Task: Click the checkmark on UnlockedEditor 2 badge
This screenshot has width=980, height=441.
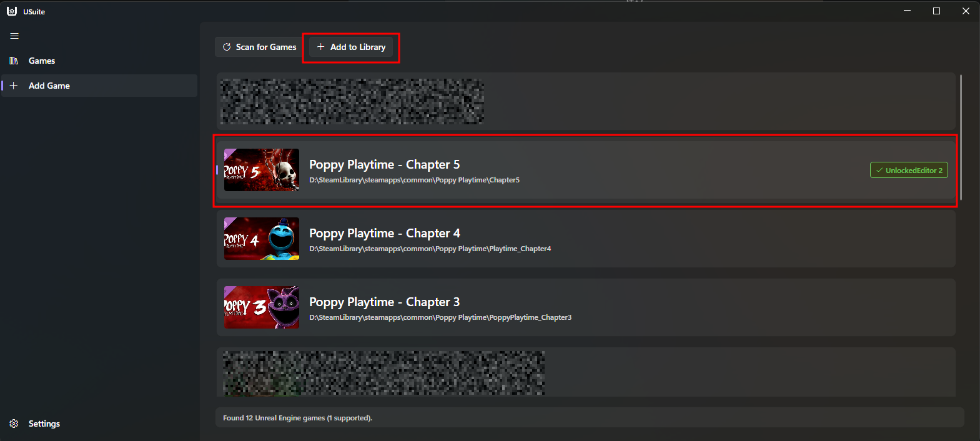Action: (x=879, y=171)
